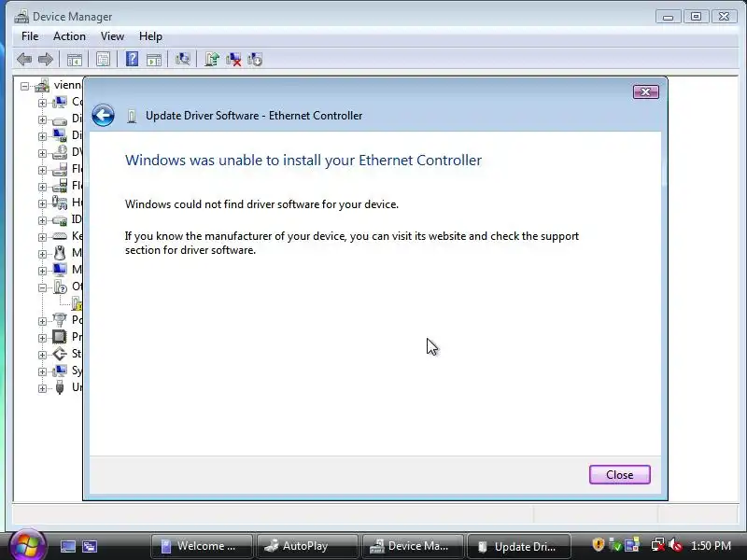Expand the Keyboards node
Screen dimensions: 747x560
pos(42,237)
